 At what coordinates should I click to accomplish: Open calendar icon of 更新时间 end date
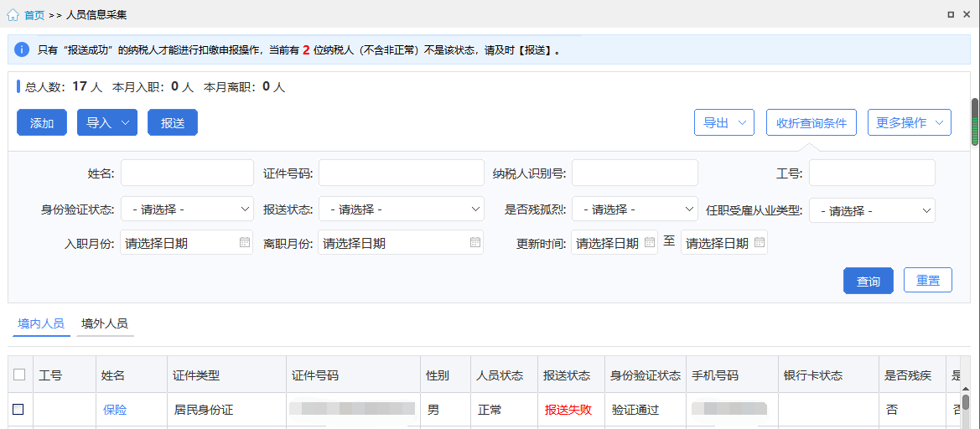click(x=760, y=242)
